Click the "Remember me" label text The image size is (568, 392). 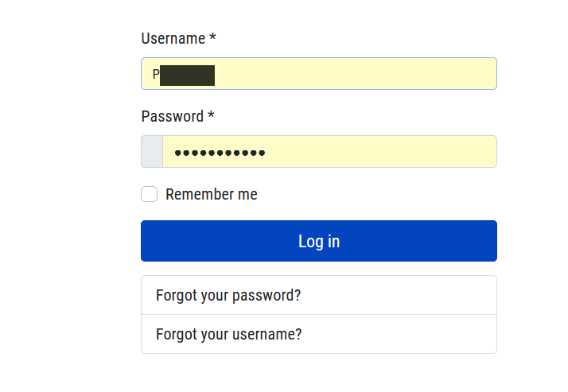[212, 195]
